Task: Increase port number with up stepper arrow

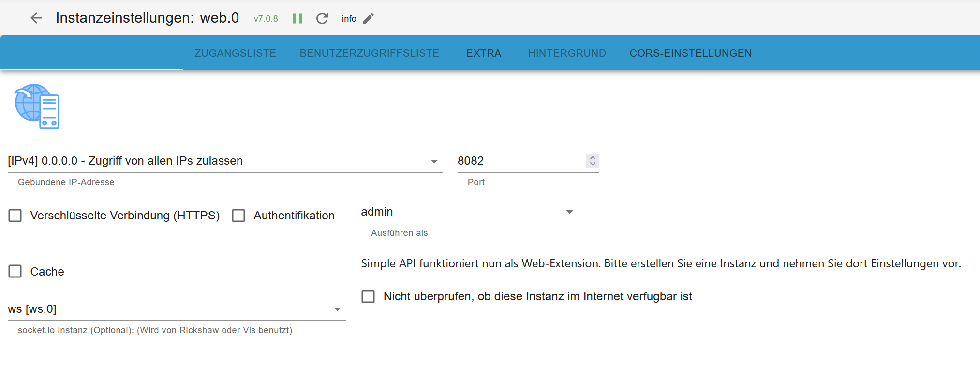Action: pyautogui.click(x=593, y=157)
